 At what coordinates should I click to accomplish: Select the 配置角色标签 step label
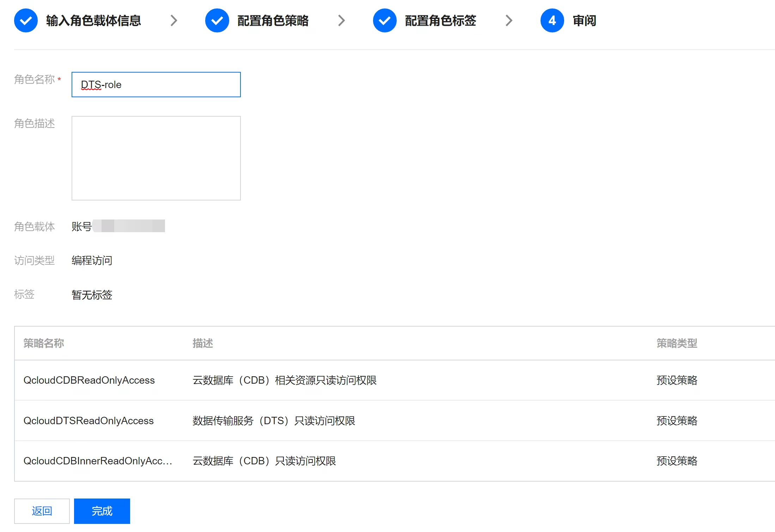pyautogui.click(x=440, y=20)
